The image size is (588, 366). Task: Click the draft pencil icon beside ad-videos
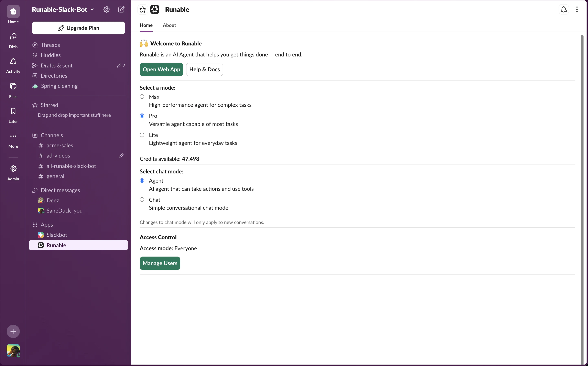pos(121,156)
